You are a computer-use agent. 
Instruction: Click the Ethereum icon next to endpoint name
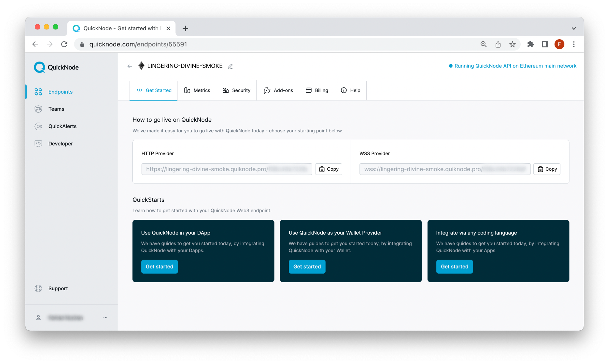141,65
